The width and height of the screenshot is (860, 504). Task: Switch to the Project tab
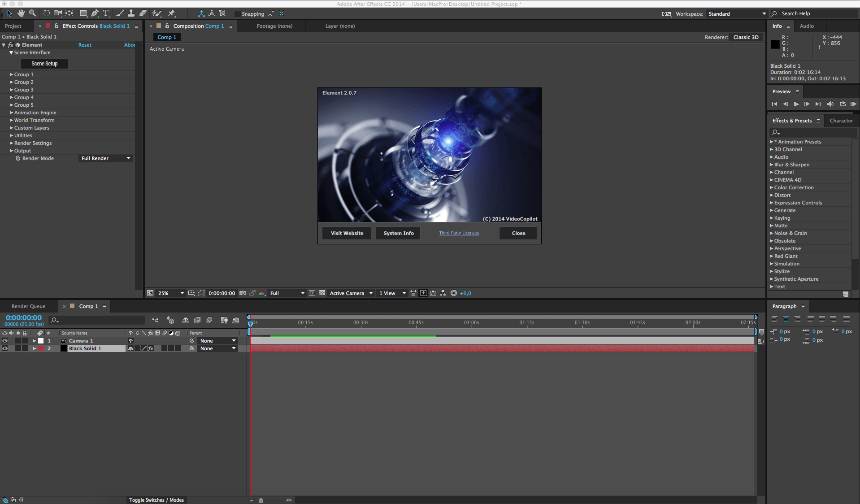click(x=13, y=26)
